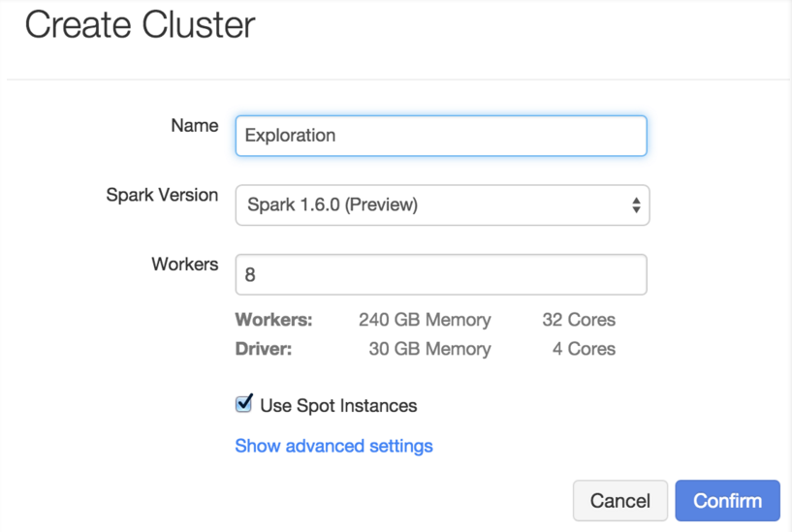Select the 240 GB Memory workers text
The image size is (792, 532).
tap(425, 320)
